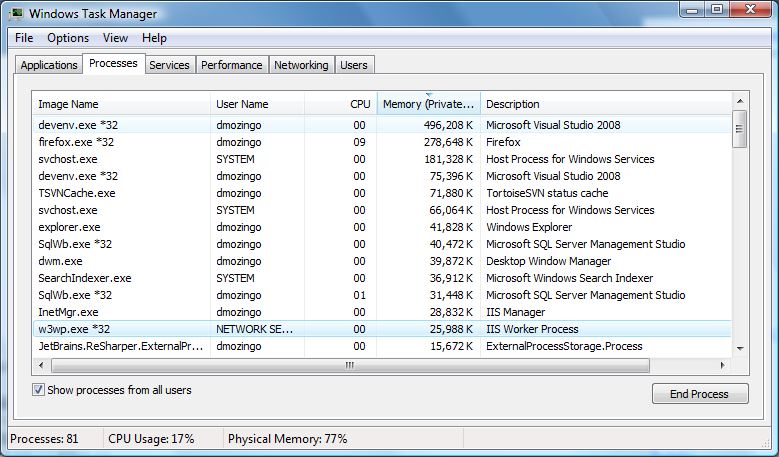
Task: Select the JetBrains.ReSharper.ExternalPr... process
Action: 382,346
